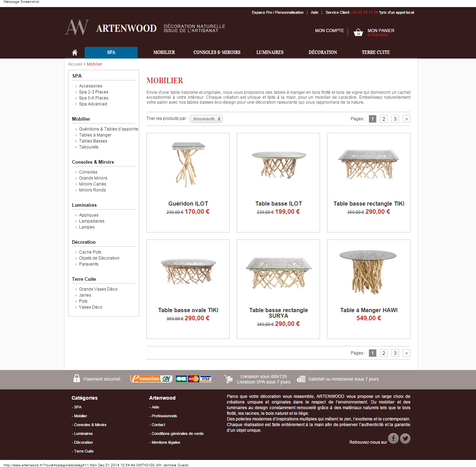
Task: Select Spa 5-6 Places sidebar link
Action: pyautogui.click(x=94, y=98)
